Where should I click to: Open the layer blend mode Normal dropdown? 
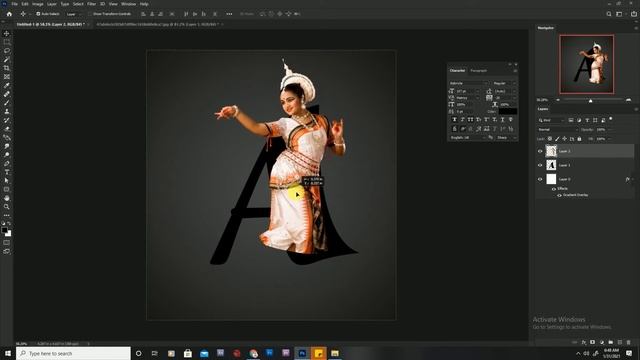tap(558, 130)
